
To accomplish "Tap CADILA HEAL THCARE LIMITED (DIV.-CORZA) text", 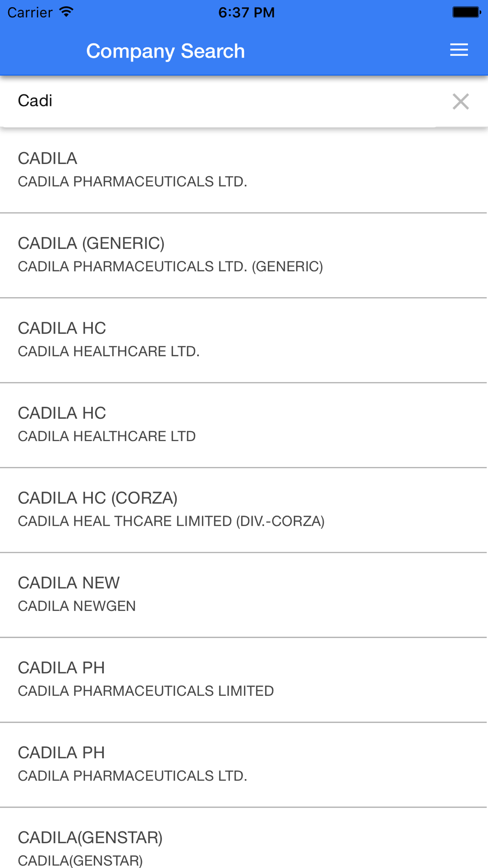I will (171, 521).
